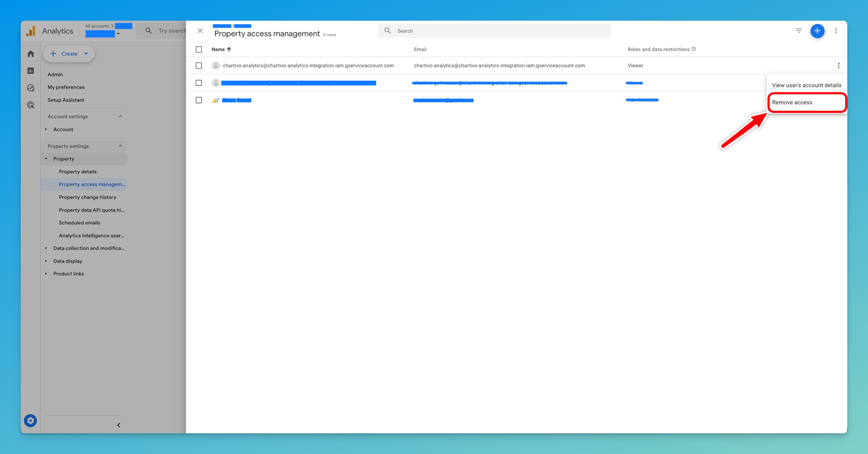Open the three-dot menu next to the plus button
Screen dimensions: 868x454
[x=836, y=31]
